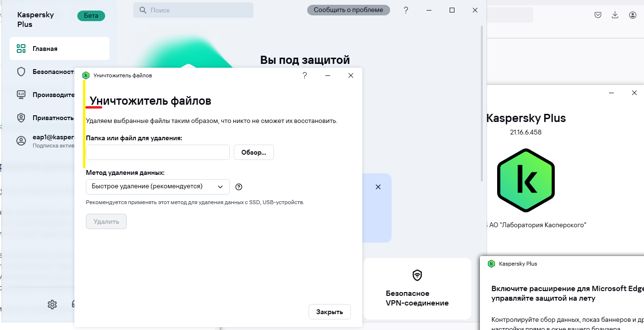The image size is (644, 330).
Task: Open the browser downloads icon
Action: [615, 15]
